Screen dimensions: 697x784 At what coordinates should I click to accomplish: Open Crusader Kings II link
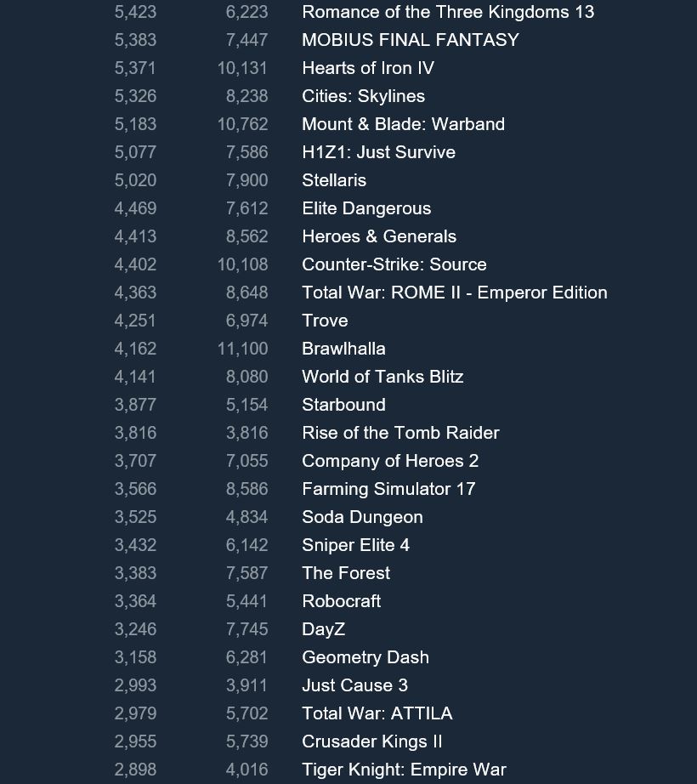[372, 741]
